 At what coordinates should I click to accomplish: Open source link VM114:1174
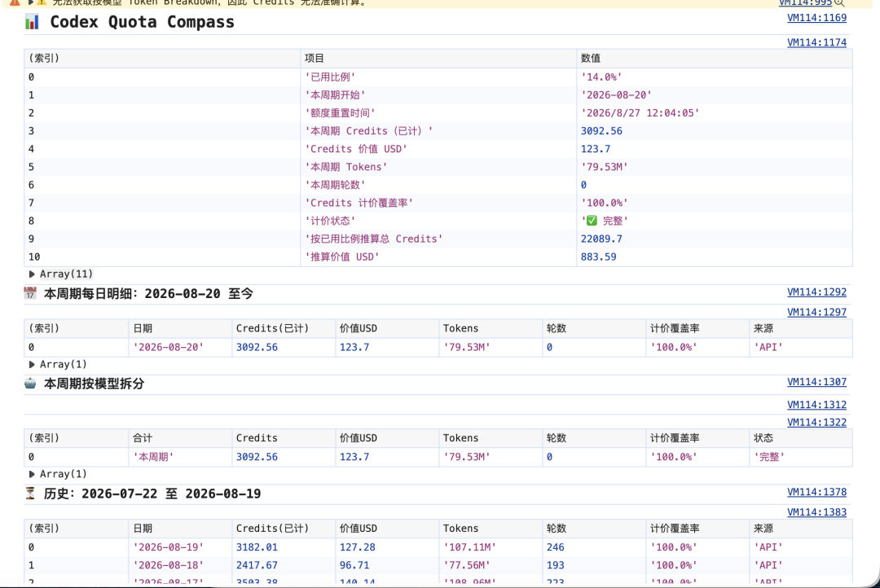(x=816, y=42)
